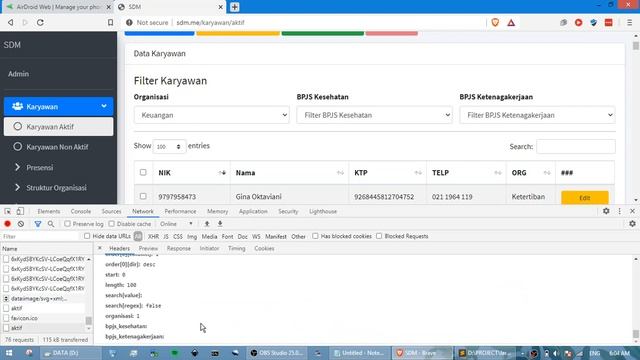Switch to the Sources DevTools tab
Image resolution: width=640 pixels, height=360 pixels.
point(111,211)
